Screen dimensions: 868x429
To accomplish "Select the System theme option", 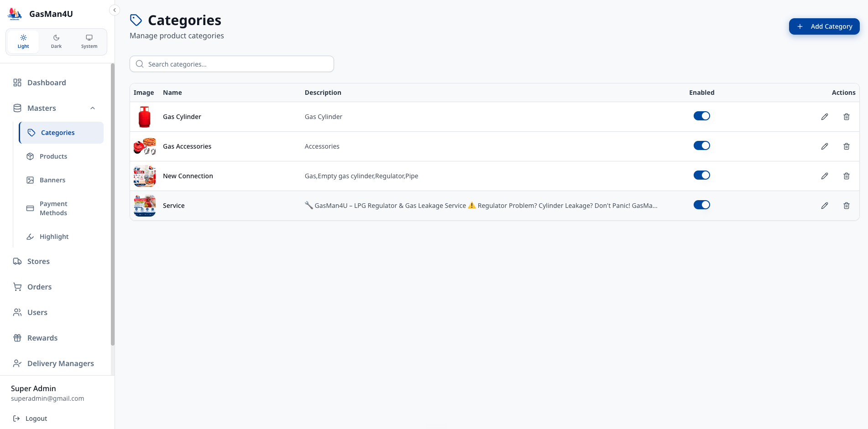I will pyautogui.click(x=89, y=41).
